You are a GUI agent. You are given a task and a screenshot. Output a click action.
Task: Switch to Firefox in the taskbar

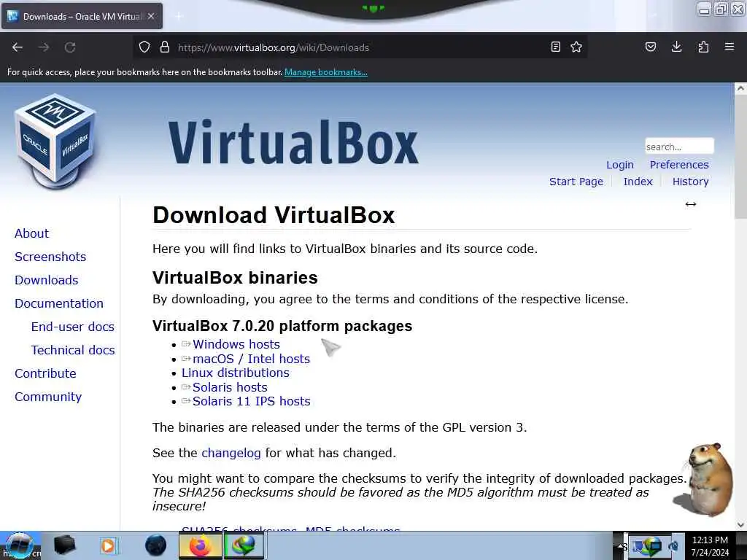(x=201, y=545)
